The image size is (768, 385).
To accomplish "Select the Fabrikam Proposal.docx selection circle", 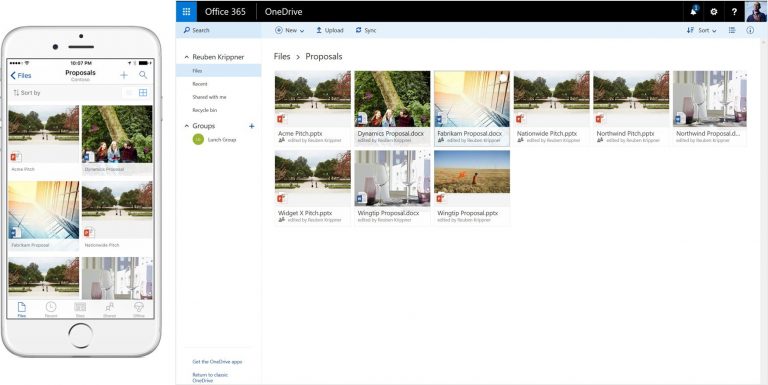I will pos(503,77).
